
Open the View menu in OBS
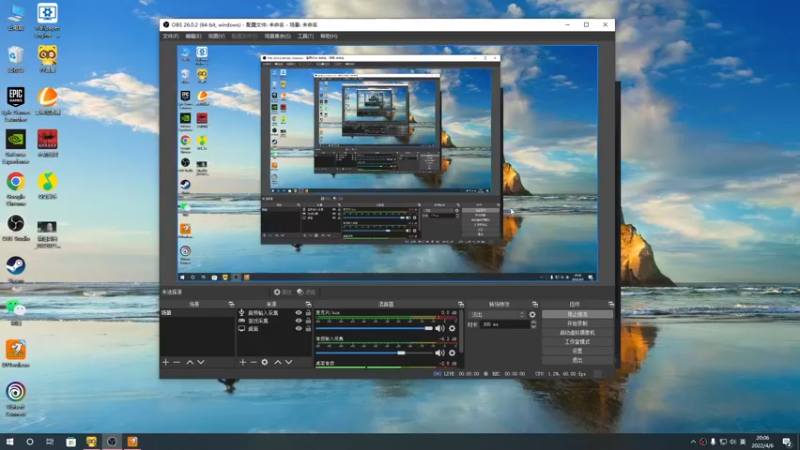[x=216, y=36]
